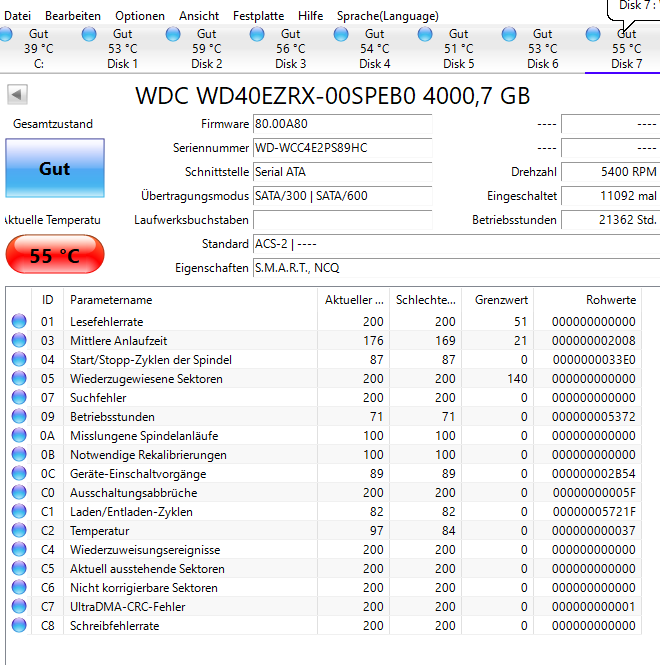Click the Übertragungsmodus field SATA/300 | SATA/600
The image size is (660, 665).
(343, 196)
